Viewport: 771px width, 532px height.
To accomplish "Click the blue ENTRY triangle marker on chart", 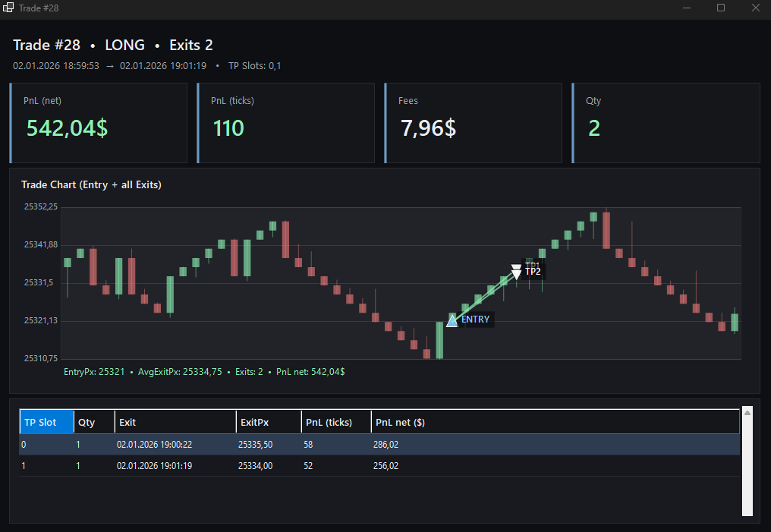I will click(452, 321).
